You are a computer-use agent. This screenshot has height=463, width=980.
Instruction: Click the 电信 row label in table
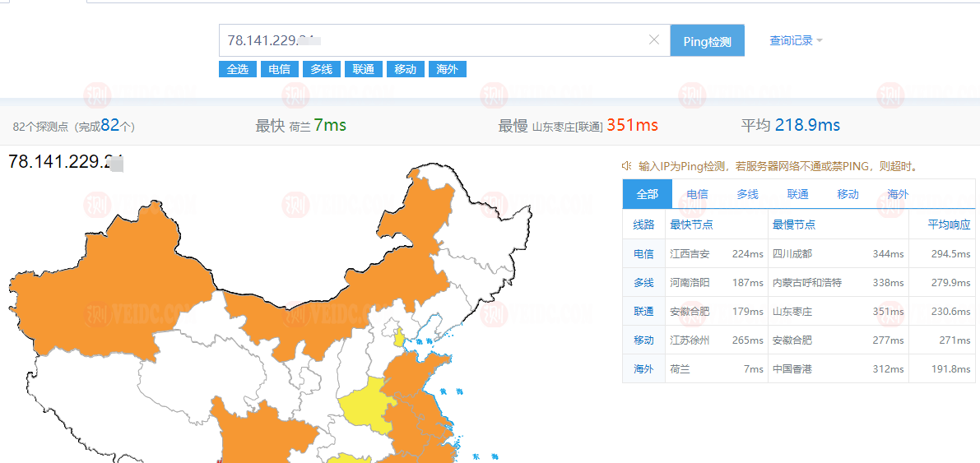pyautogui.click(x=643, y=253)
